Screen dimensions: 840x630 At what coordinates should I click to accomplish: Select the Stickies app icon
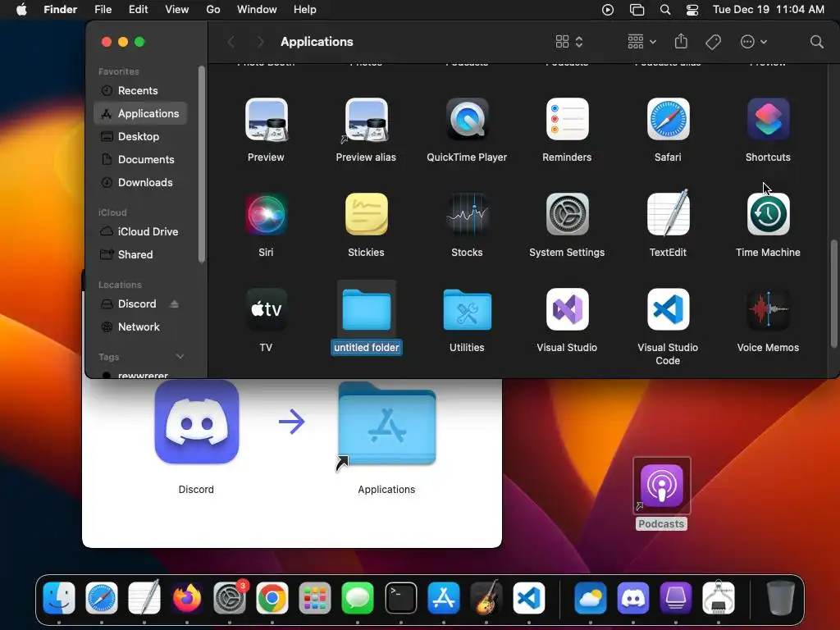click(367, 214)
